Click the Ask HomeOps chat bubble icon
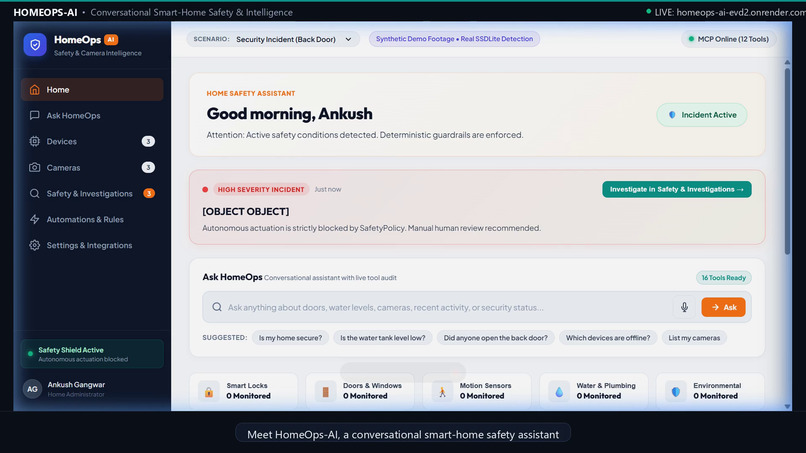The height and width of the screenshot is (453, 806). [x=34, y=115]
